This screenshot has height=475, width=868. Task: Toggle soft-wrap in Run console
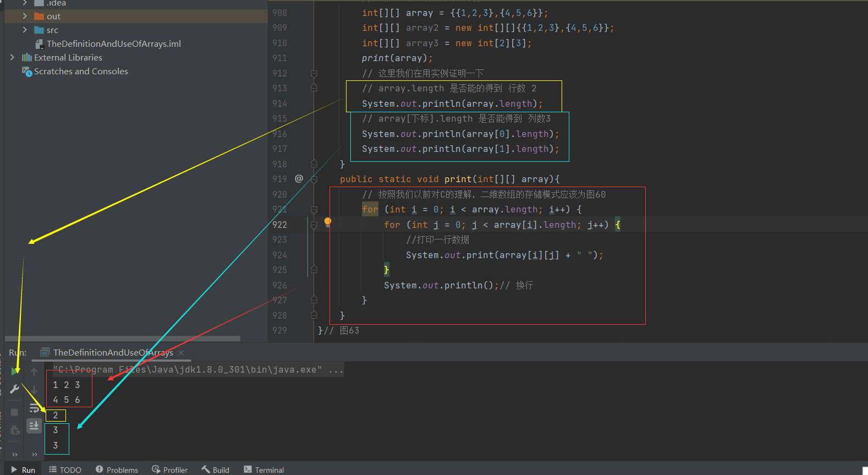(34, 408)
